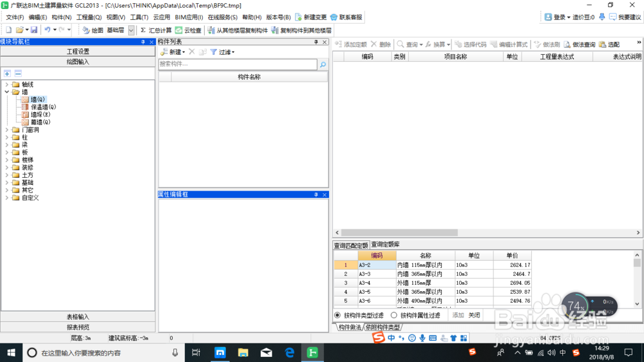Close the 属性编辑框 panel
The width and height of the screenshot is (644, 362).
point(325,195)
